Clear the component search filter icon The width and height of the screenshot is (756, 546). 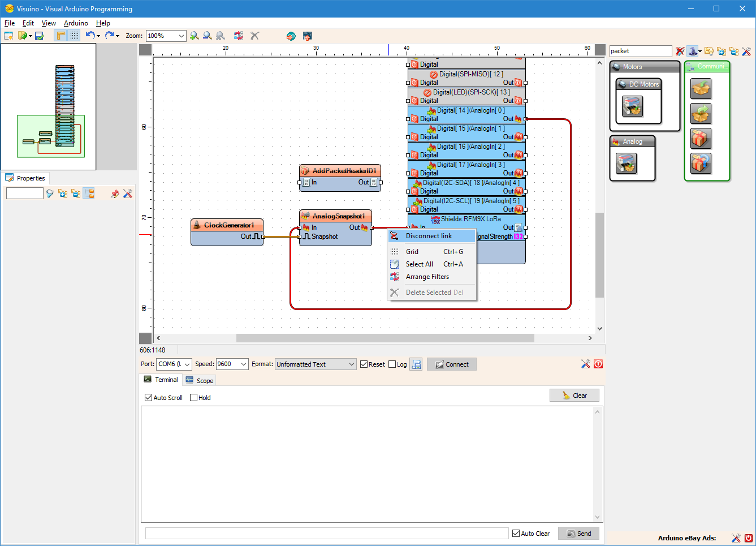pyautogui.click(x=680, y=51)
